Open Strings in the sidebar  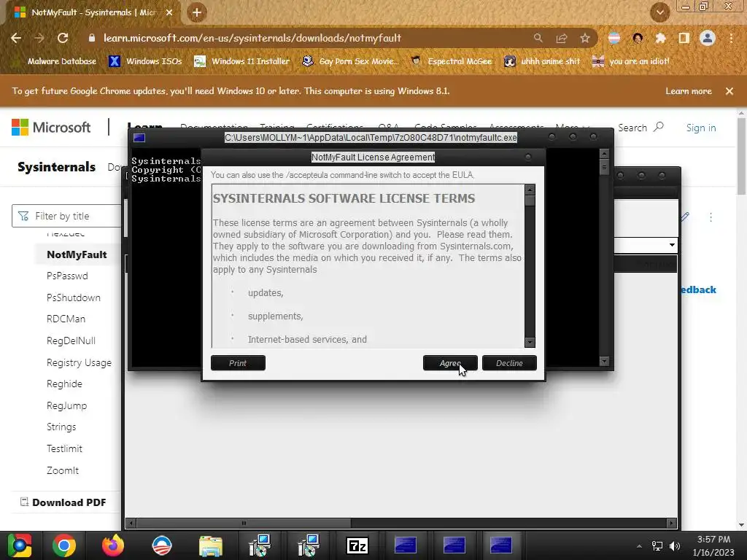pos(61,427)
